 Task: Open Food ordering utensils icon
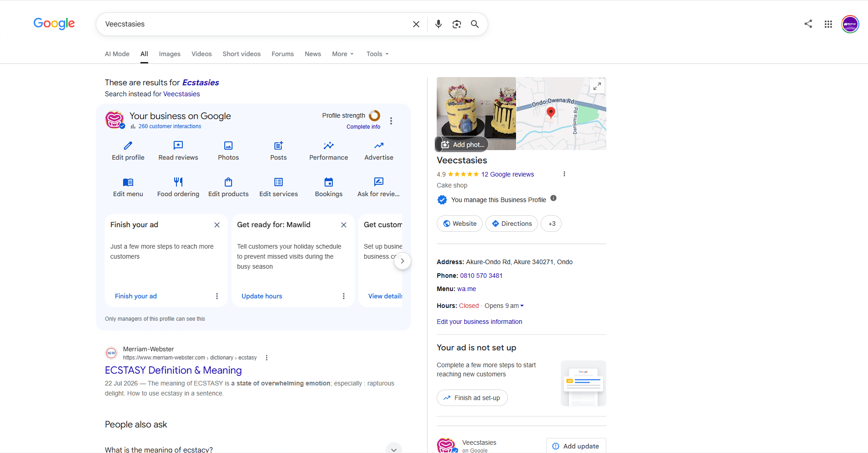click(178, 182)
